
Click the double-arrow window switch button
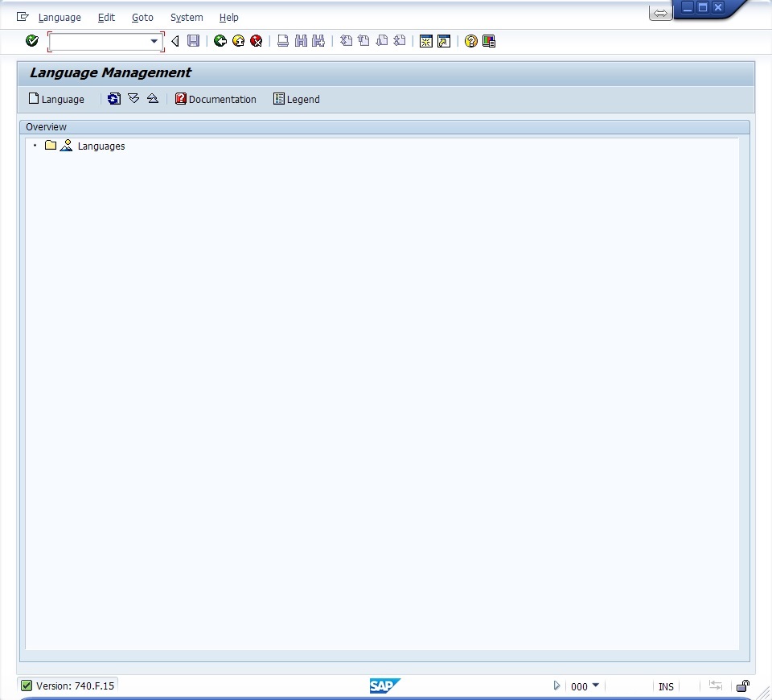660,14
